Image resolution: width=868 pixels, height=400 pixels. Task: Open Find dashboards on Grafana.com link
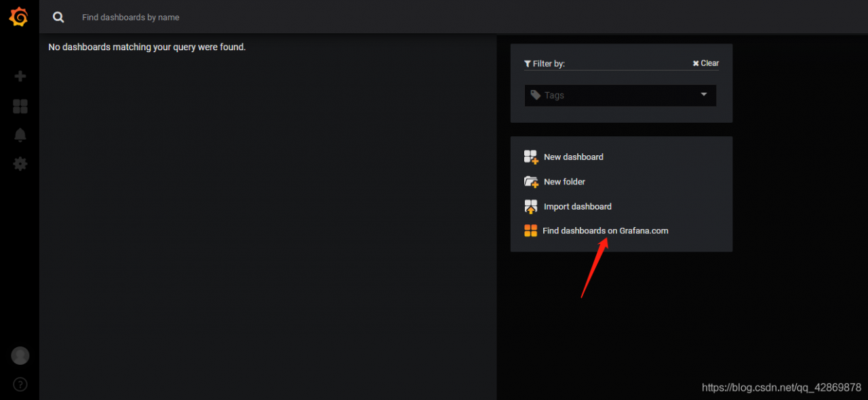pos(606,231)
